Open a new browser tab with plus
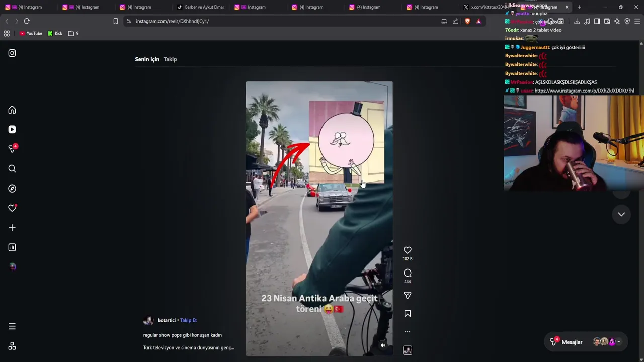Screen dimensions: 644x362 (x=579, y=7)
